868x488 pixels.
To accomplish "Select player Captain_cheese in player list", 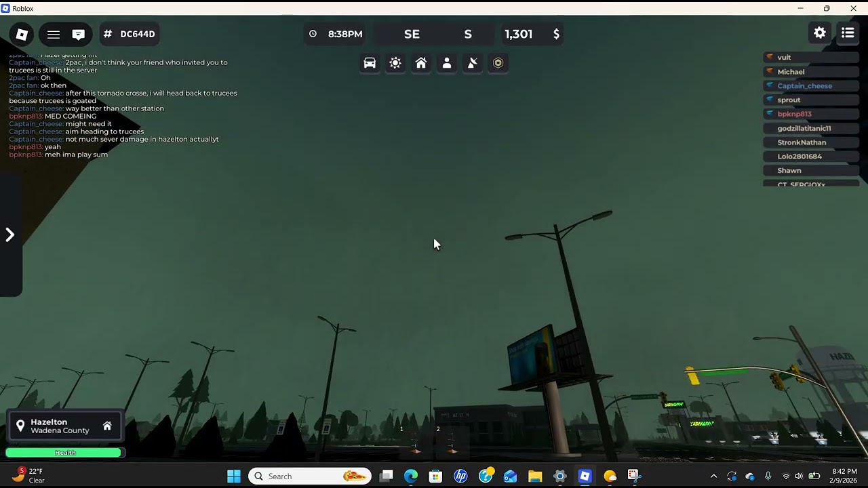I will pos(810,86).
